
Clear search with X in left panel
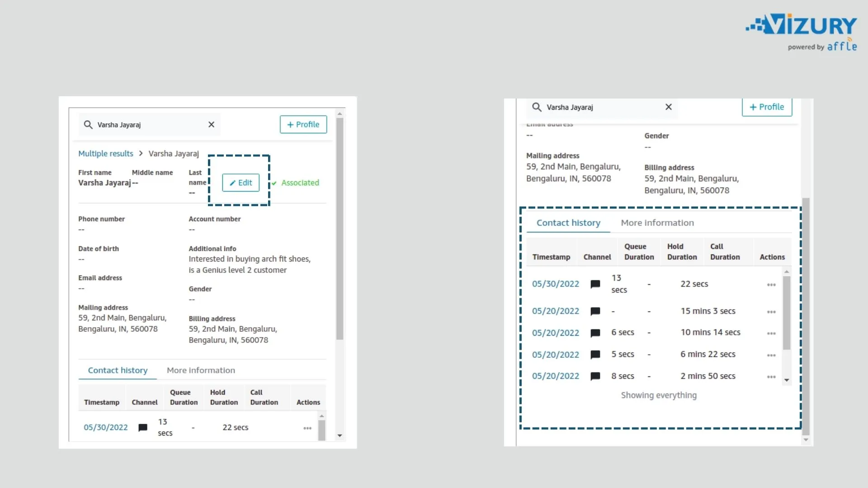[x=211, y=125]
